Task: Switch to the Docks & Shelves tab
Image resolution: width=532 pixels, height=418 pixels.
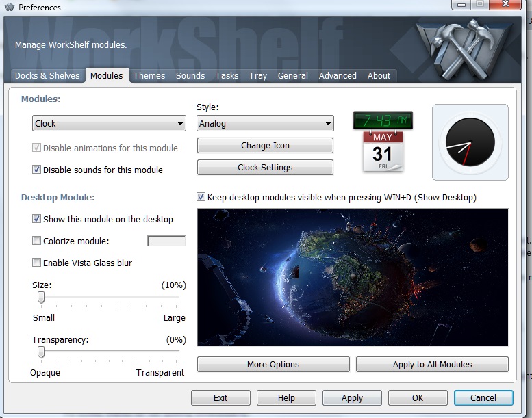Action: click(47, 76)
